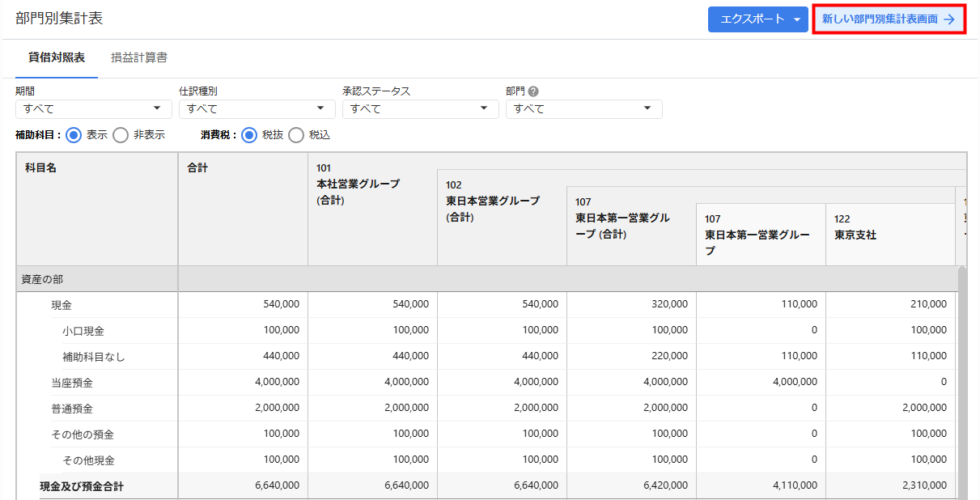Open the 承認ステータス dropdown
Viewport: 980px width, 500px height.
coord(420,108)
